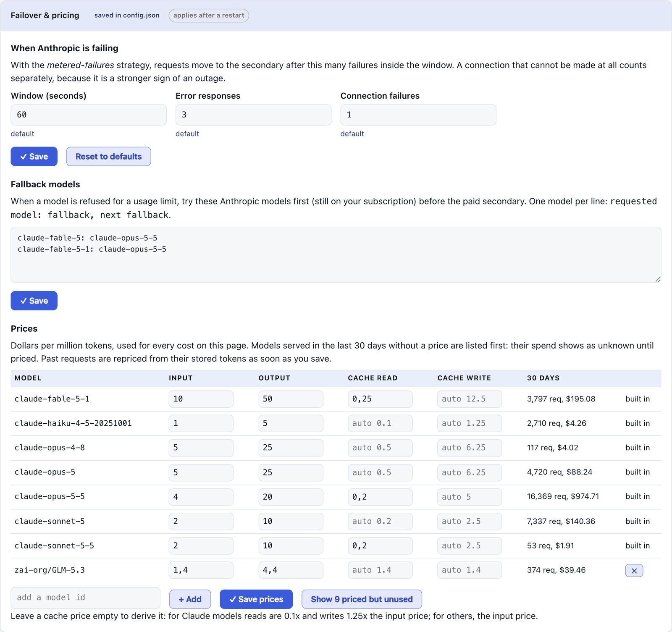
Task: Click the '30 DAYS' column header
Action: (543, 378)
